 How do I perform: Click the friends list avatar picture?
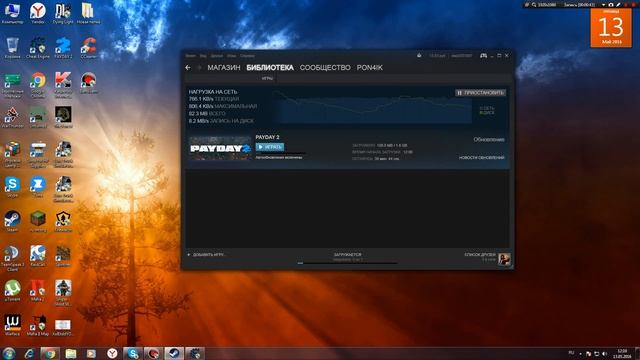504,259
